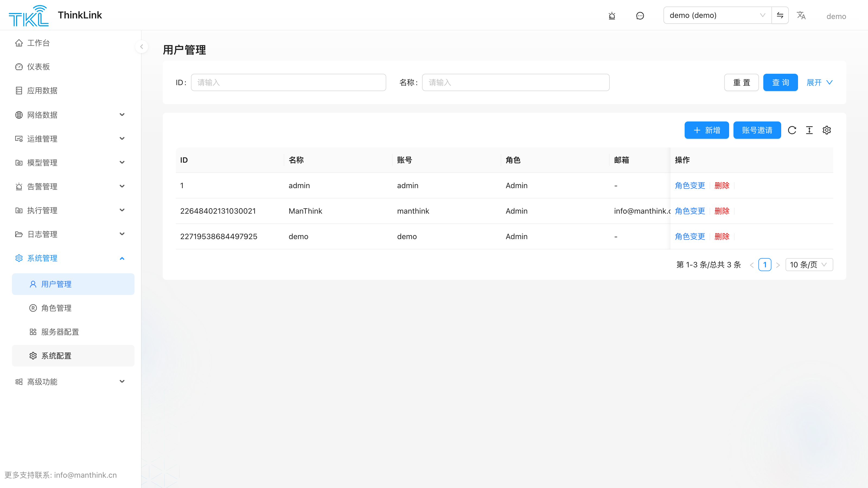Click the language translation icon

coord(801,15)
